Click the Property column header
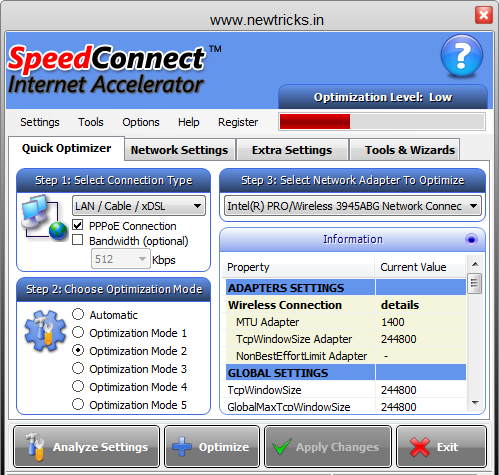The height and width of the screenshot is (475, 499). pos(298,267)
